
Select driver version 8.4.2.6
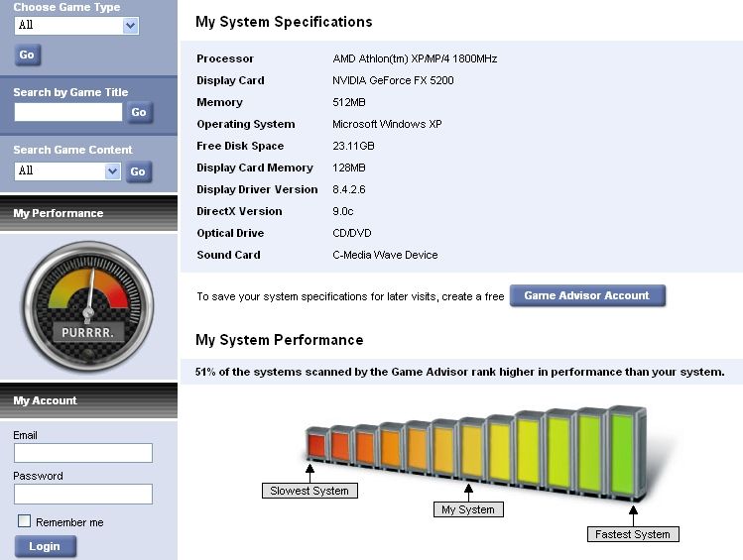[349, 189]
